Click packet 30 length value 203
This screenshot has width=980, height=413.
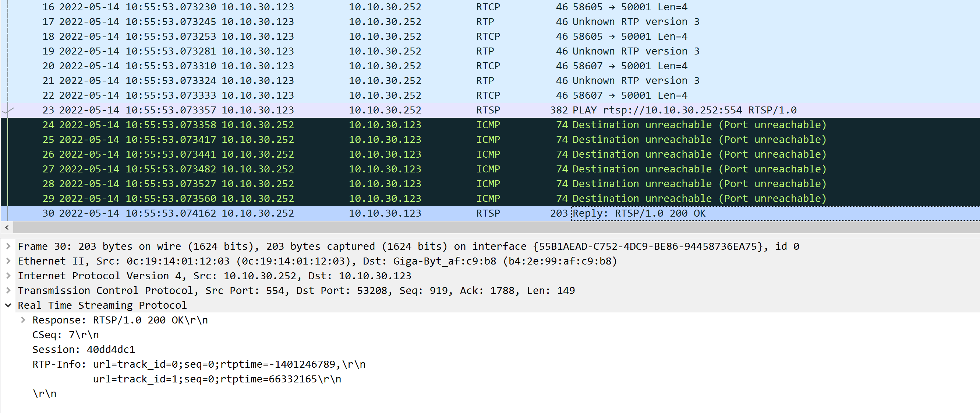coord(559,213)
